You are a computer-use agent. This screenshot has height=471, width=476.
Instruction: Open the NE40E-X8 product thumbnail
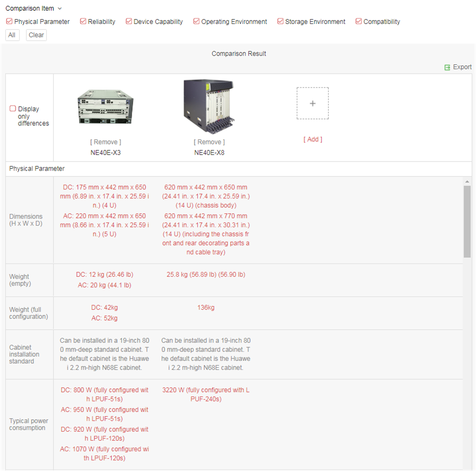209,106
